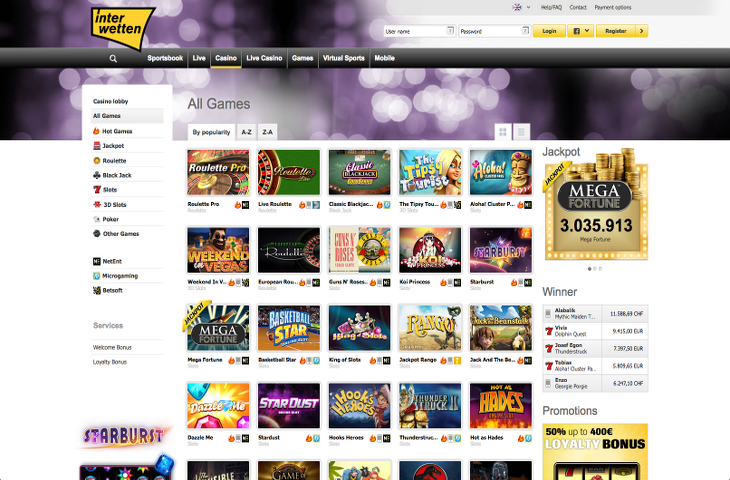
Task: Open the Contact link
Action: click(578, 7)
